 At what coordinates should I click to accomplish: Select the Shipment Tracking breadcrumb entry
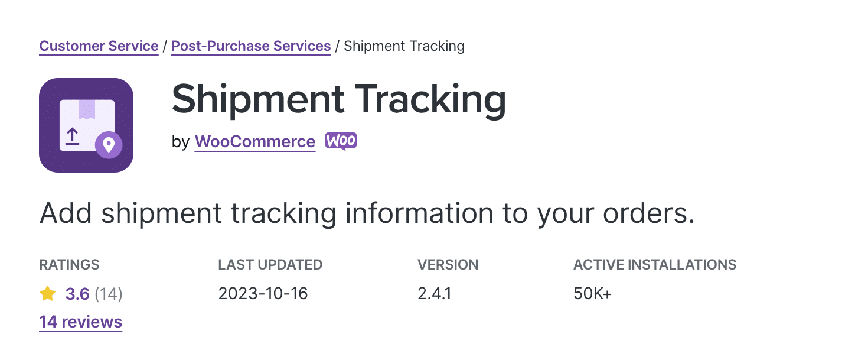click(x=405, y=46)
